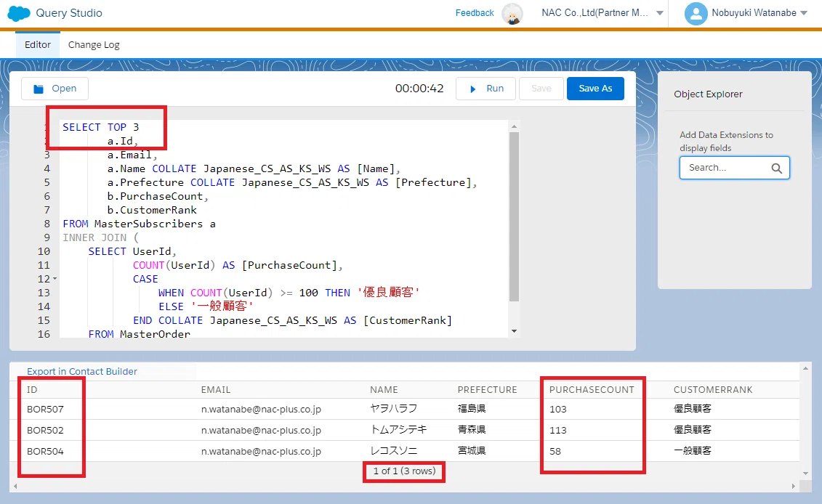
Task: Click the code editor vertical scrollbar thumb
Action: [x=514, y=216]
